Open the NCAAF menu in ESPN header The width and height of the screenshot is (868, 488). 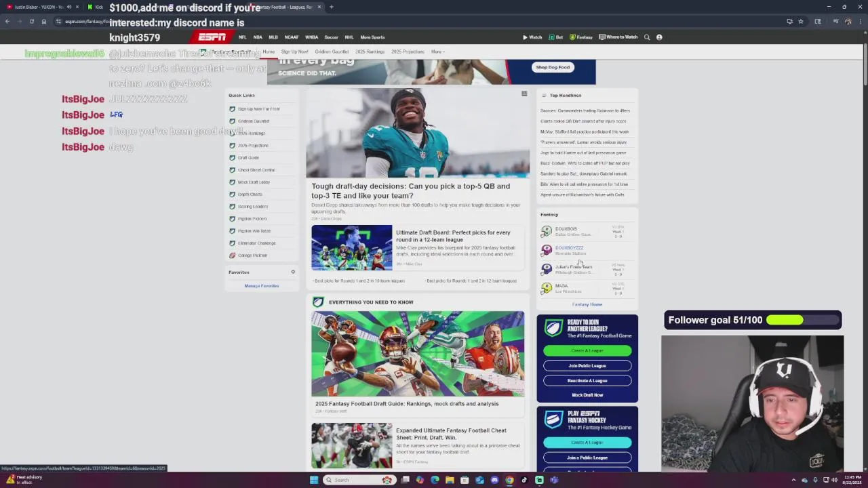point(292,37)
